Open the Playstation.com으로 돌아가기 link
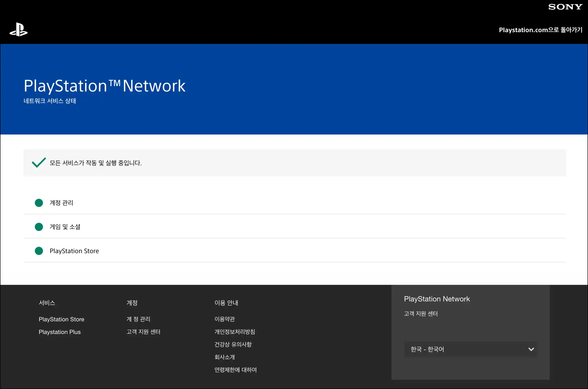 pos(541,30)
